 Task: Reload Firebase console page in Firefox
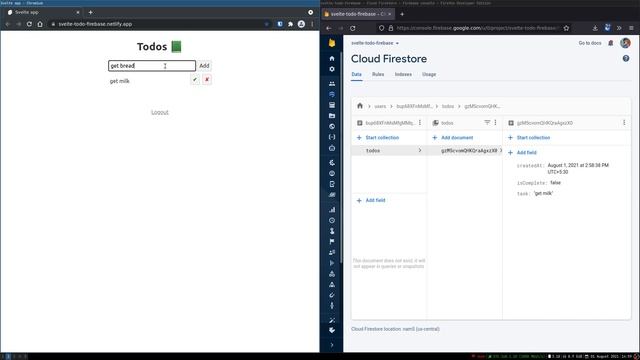[x=353, y=28]
